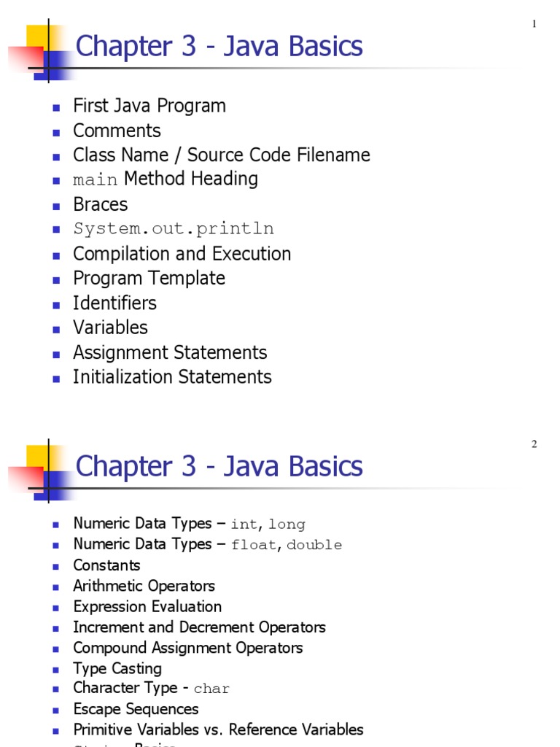Image resolution: width=560 pixels, height=747 pixels.
Task: Select Compilation and Execution line
Action: (182, 254)
